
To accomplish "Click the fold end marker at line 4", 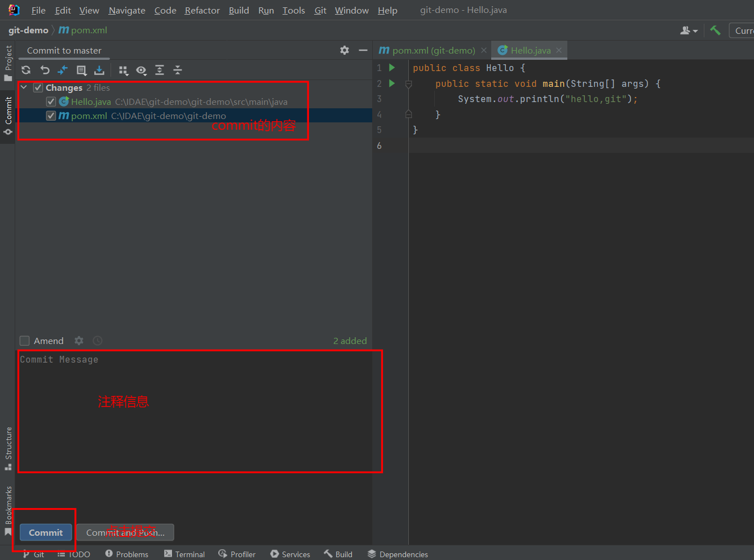I will click(x=408, y=114).
